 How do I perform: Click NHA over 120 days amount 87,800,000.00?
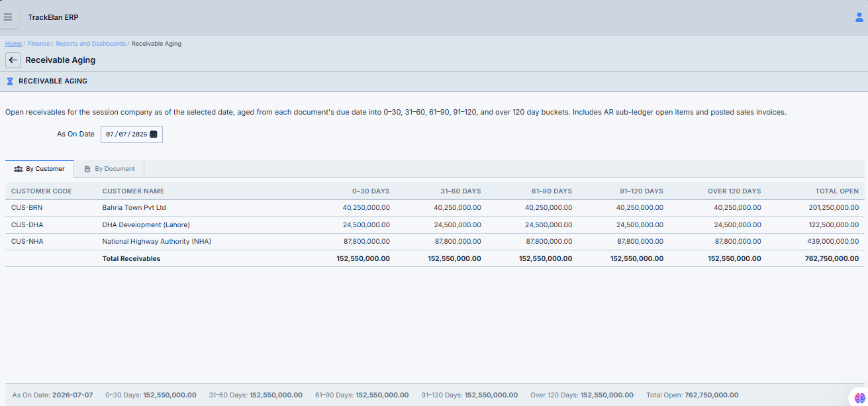[738, 242]
